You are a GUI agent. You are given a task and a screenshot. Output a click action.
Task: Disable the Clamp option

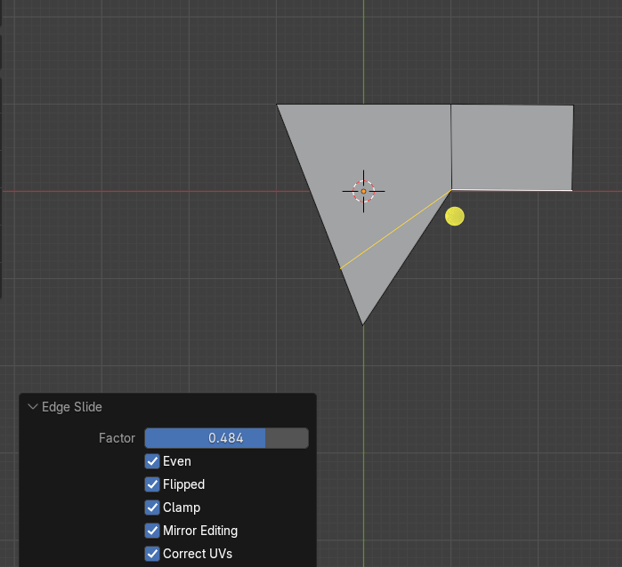click(152, 507)
